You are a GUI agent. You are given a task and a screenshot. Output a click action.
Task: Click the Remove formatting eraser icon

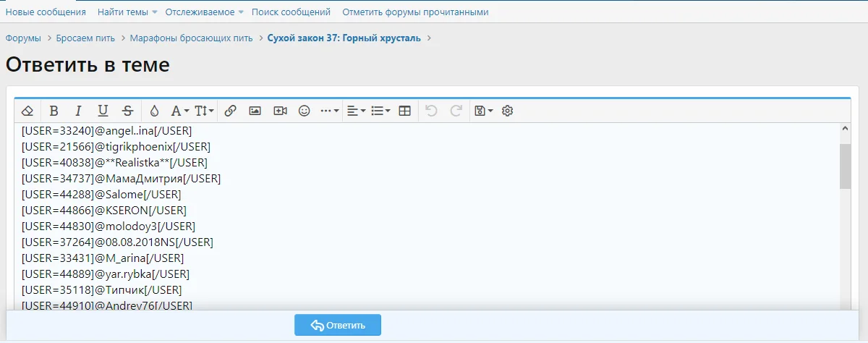[27, 111]
